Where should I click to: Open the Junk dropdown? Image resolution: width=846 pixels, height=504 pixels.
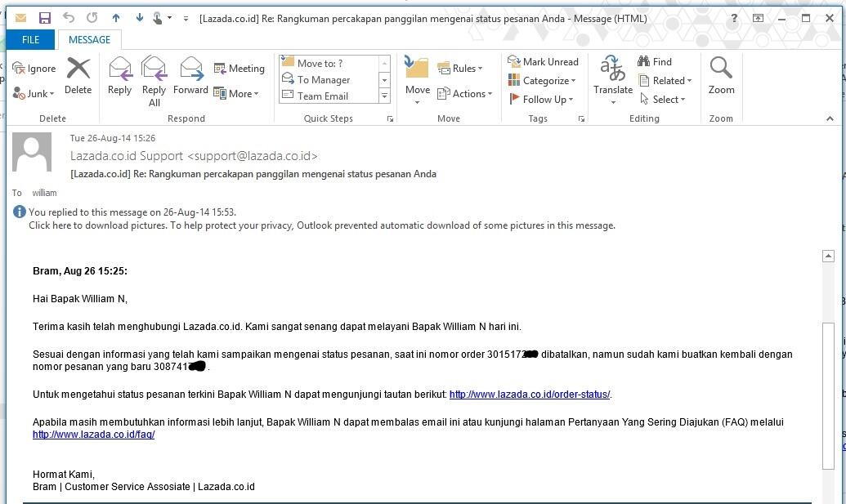pyautogui.click(x=34, y=94)
